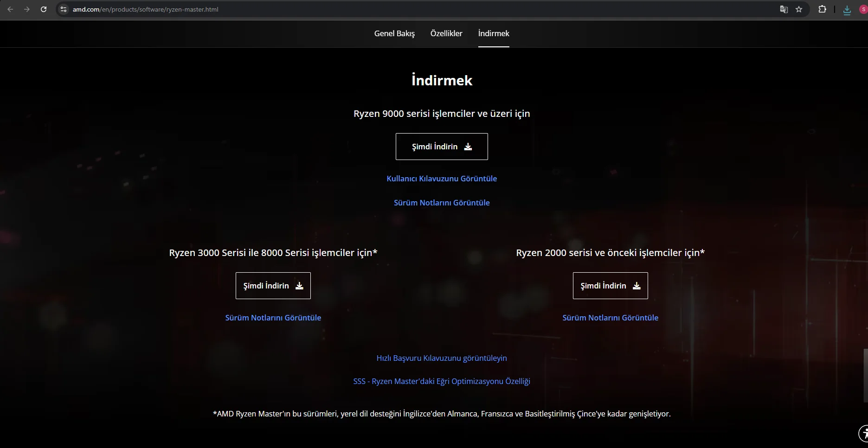The image size is (868, 448).
Task: Open site information icon in address bar
Action: click(64, 9)
